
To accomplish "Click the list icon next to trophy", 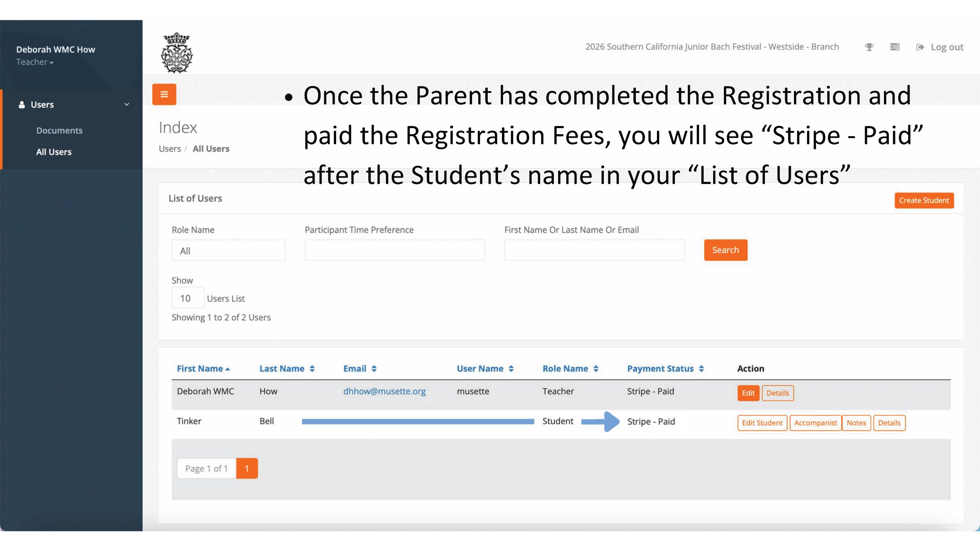I will (x=895, y=47).
